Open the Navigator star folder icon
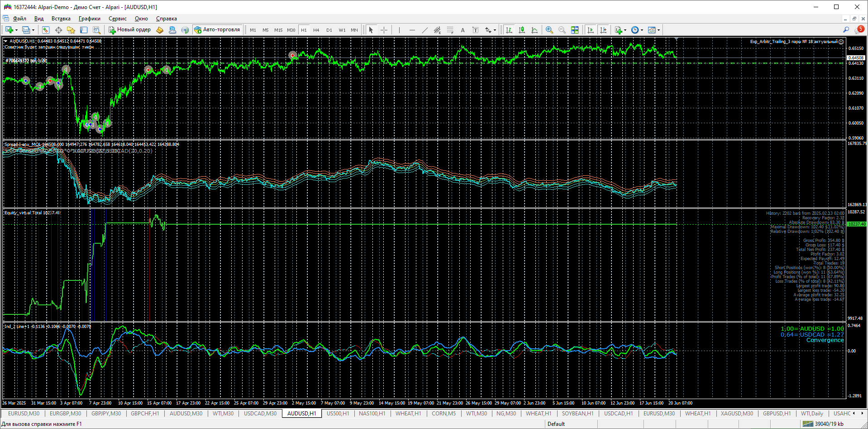 [x=71, y=30]
